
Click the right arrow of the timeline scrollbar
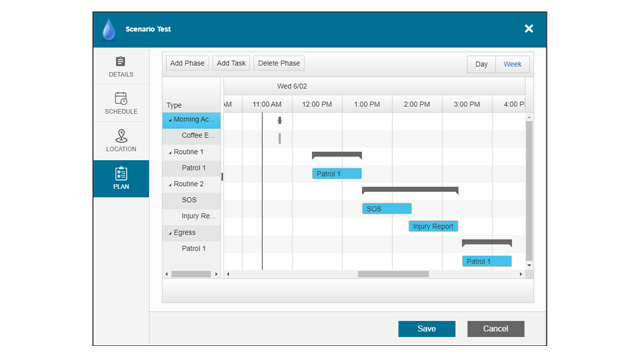tap(520, 274)
